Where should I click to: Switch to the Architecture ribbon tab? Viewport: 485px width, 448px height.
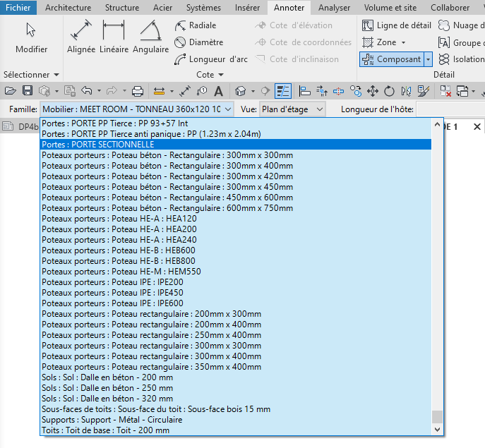(68, 8)
